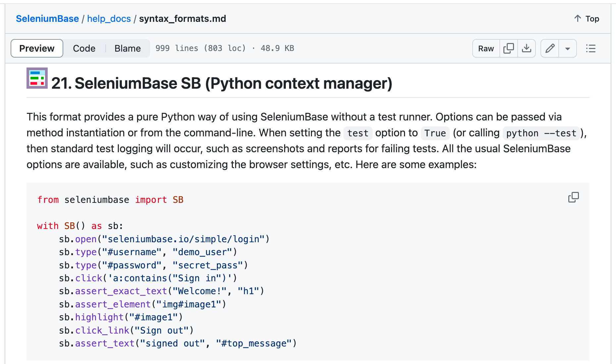This screenshot has height=364, width=616.
Task: Click the file name syntax_formats.md
Action: click(182, 19)
